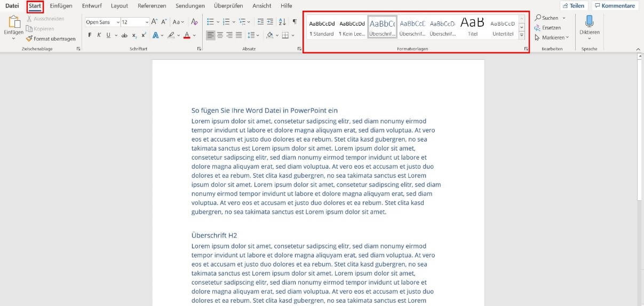Click the Ausschneiden scissors button

[x=45, y=19]
